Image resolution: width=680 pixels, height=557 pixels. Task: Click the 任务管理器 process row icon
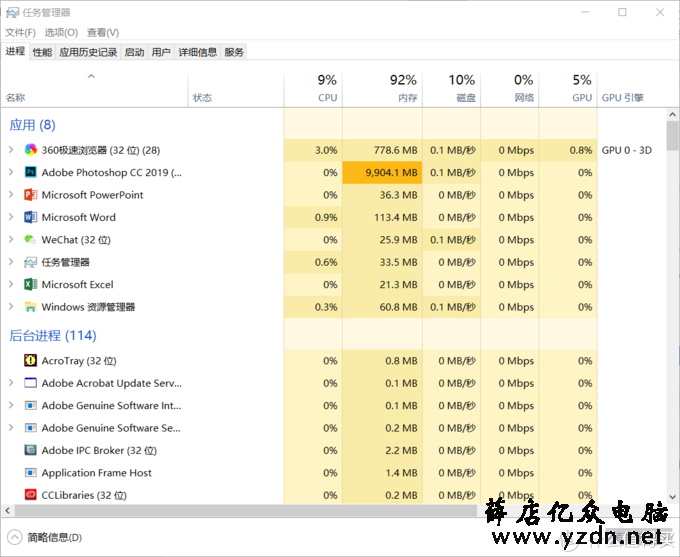[30, 262]
